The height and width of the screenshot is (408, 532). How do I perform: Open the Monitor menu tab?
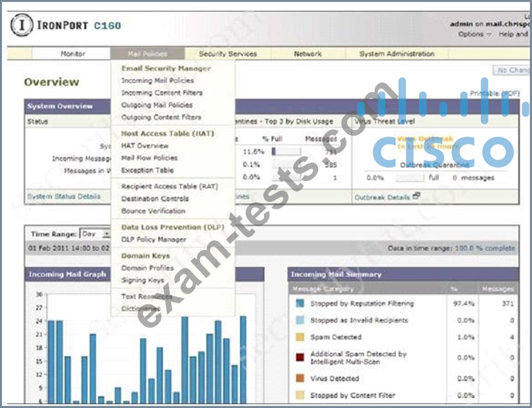72,54
